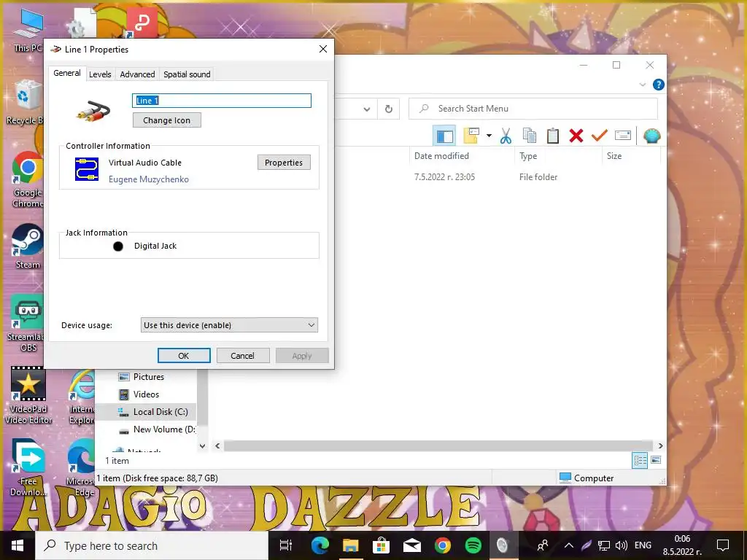The width and height of the screenshot is (747, 560).
Task: Sort by Size column header
Action: [614, 156]
